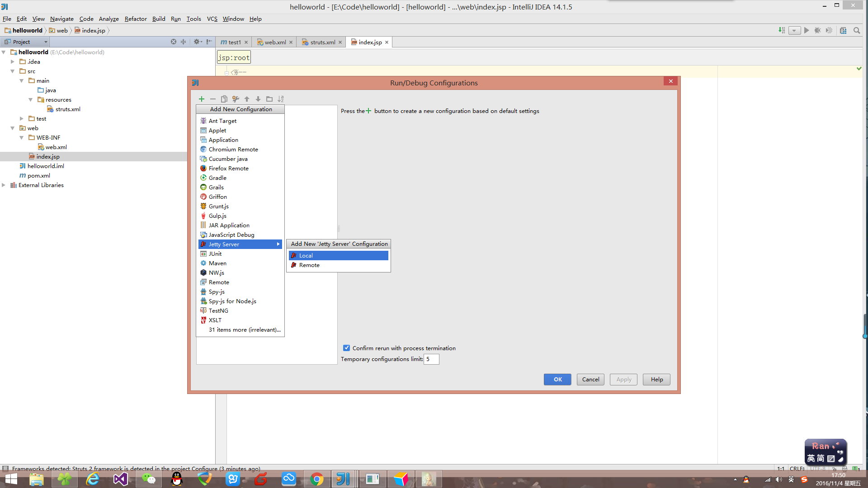This screenshot has width=868, height=488.
Task: Collapse the main folder
Action: point(22,81)
